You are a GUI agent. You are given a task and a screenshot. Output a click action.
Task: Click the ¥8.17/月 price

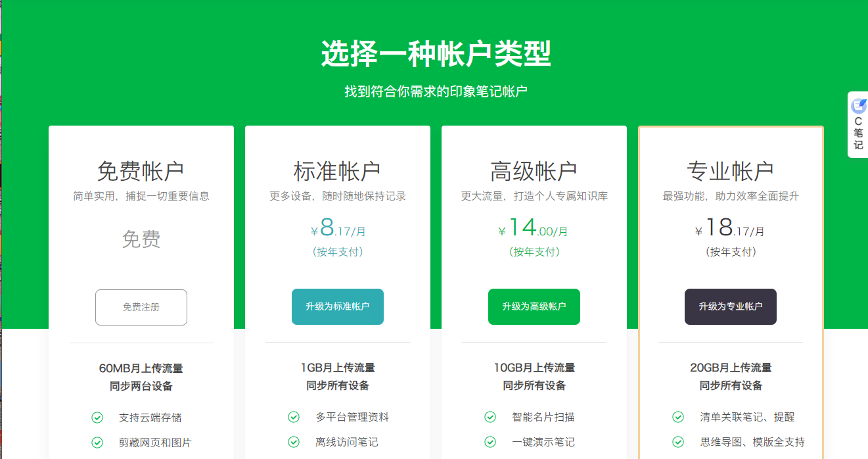point(338,228)
